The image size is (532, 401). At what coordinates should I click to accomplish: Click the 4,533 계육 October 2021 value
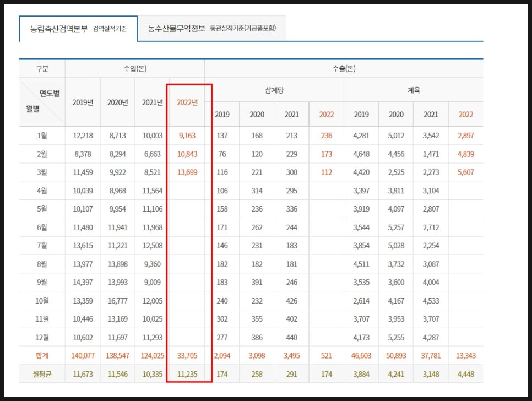click(431, 301)
